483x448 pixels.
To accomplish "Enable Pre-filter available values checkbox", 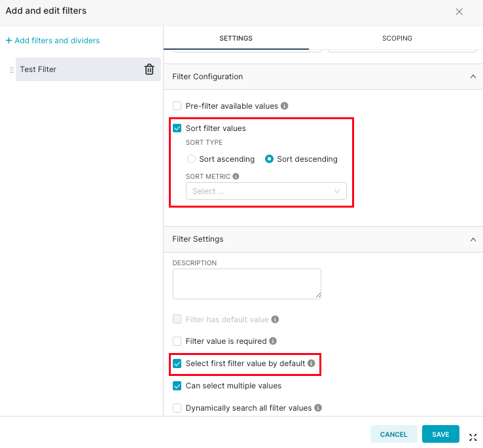I will click(177, 106).
